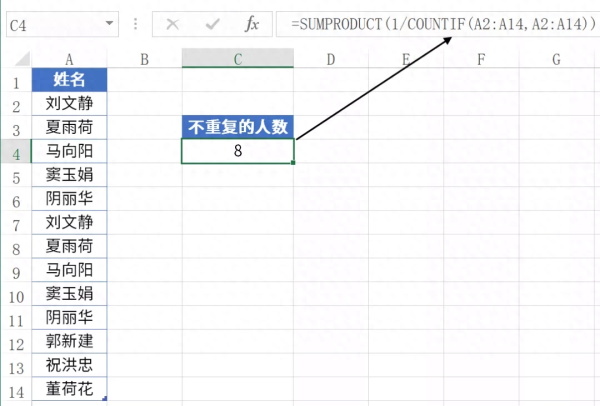Select cell A12 with 郭新建
600x406 pixels.
pyautogui.click(x=69, y=341)
